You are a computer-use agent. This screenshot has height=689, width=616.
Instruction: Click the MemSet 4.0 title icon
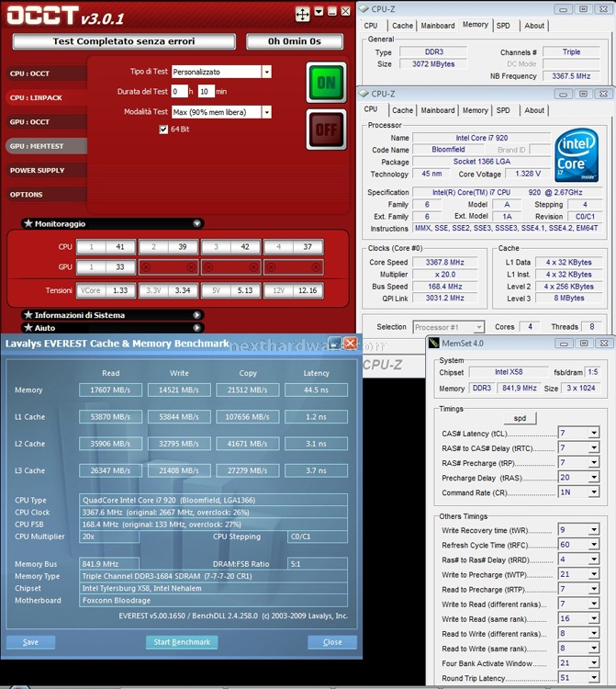434,343
